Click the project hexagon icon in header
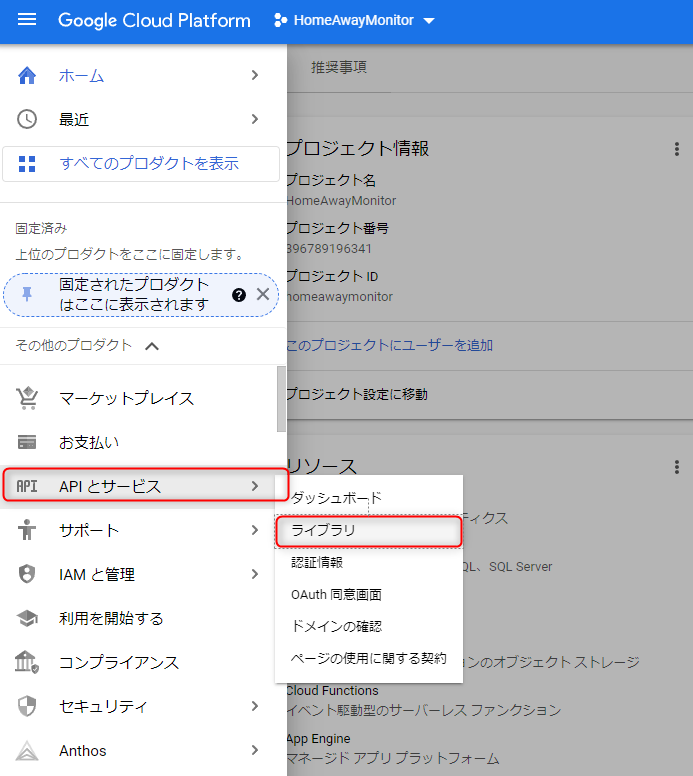This screenshot has width=693, height=776. (x=280, y=20)
